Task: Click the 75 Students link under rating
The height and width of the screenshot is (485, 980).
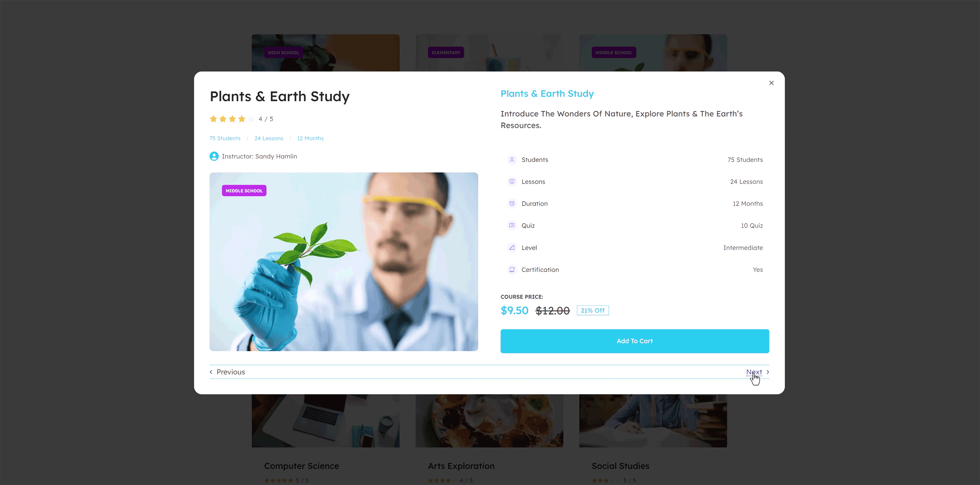Action: pyautogui.click(x=225, y=139)
